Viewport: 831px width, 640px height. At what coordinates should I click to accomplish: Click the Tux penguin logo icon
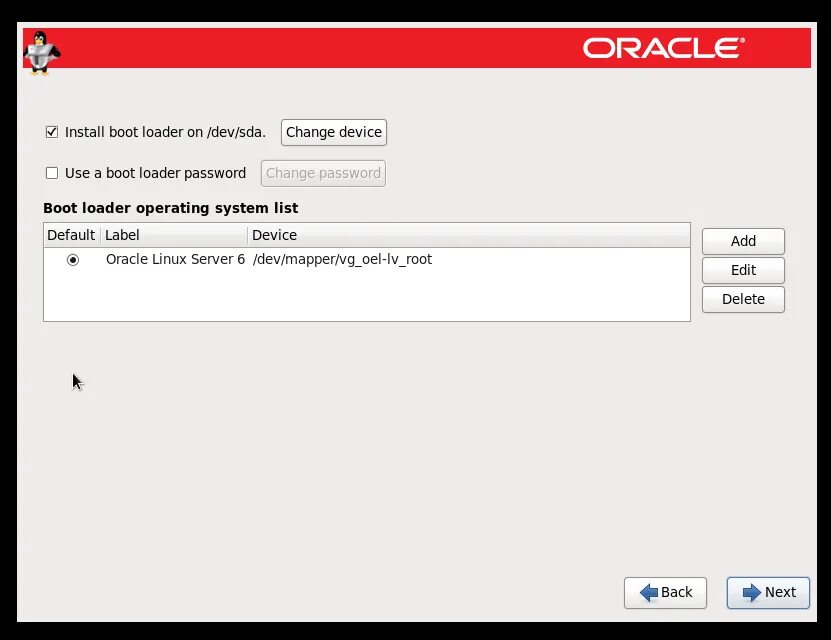(x=41, y=52)
